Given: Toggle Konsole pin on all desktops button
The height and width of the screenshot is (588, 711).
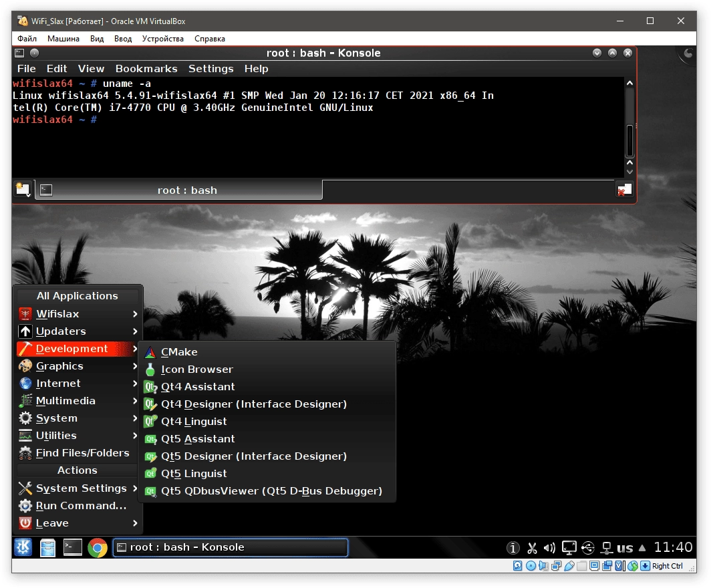Looking at the screenshot, I should pyautogui.click(x=34, y=53).
